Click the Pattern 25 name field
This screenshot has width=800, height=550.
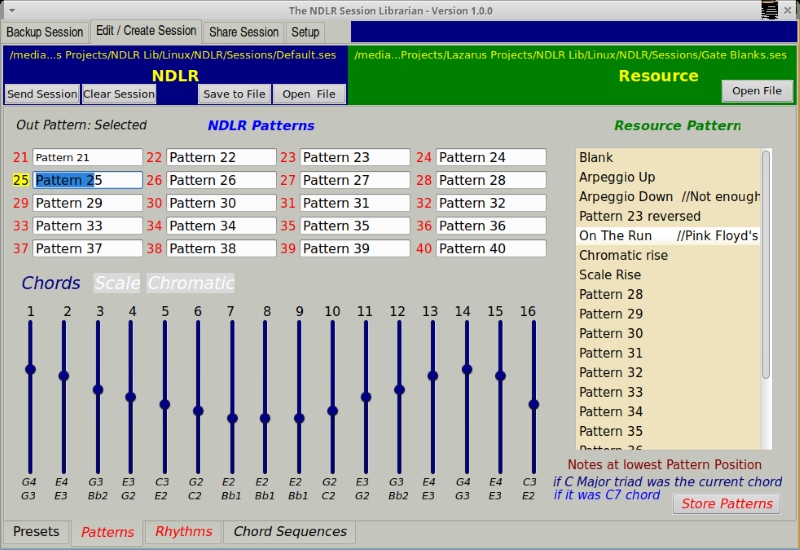pyautogui.click(x=88, y=180)
